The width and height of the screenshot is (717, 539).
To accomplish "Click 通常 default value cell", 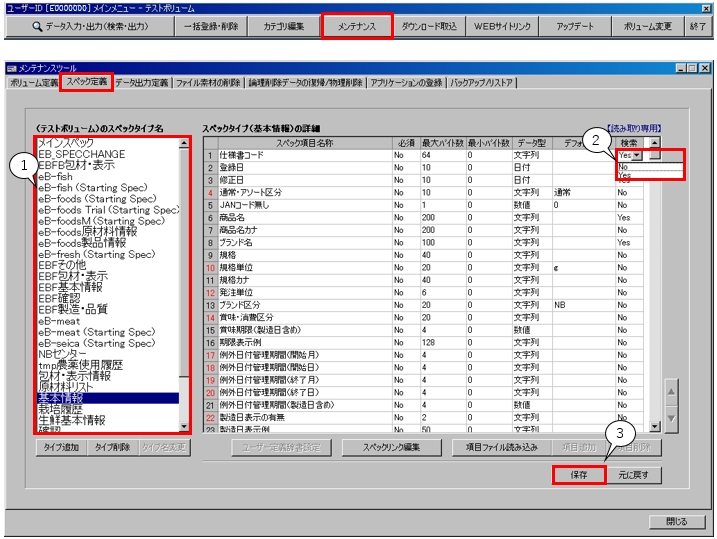I will 583,192.
